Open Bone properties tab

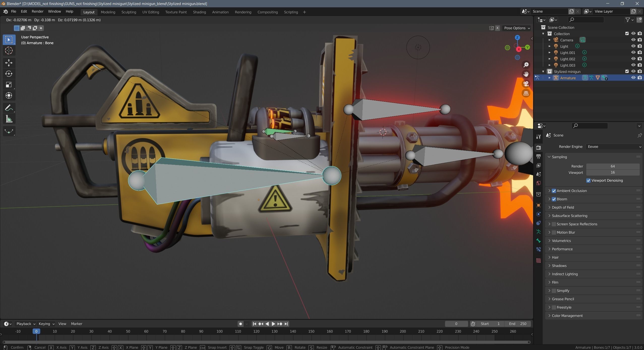point(538,240)
